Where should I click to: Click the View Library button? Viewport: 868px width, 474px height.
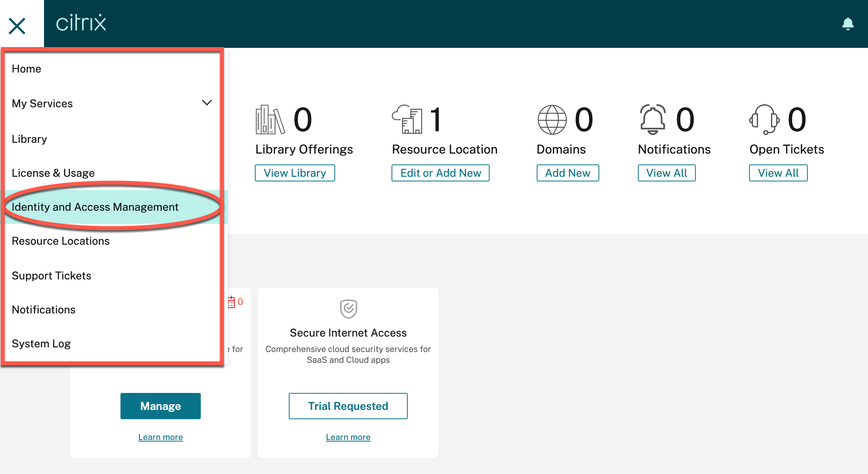pos(295,173)
